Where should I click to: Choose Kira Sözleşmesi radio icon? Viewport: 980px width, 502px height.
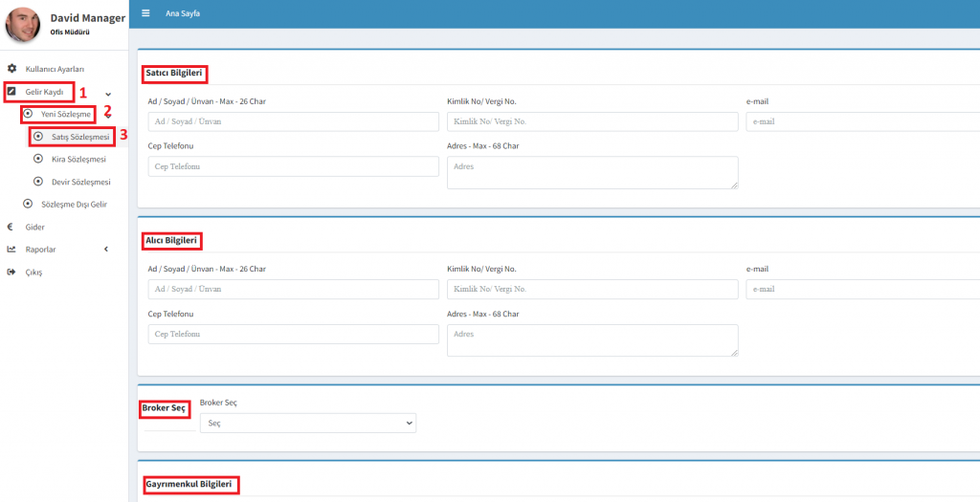(x=38, y=159)
